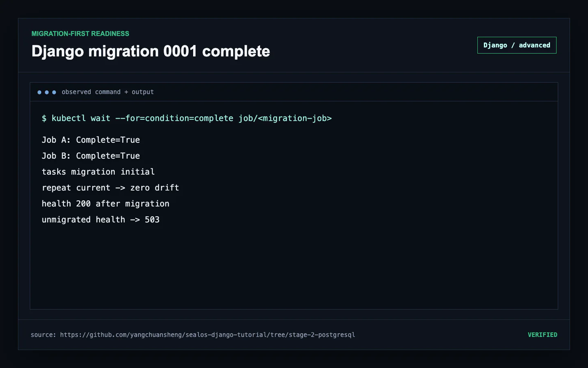Click the 'observed command + output' label
Image resolution: width=588 pixels, height=368 pixels.
108,92
